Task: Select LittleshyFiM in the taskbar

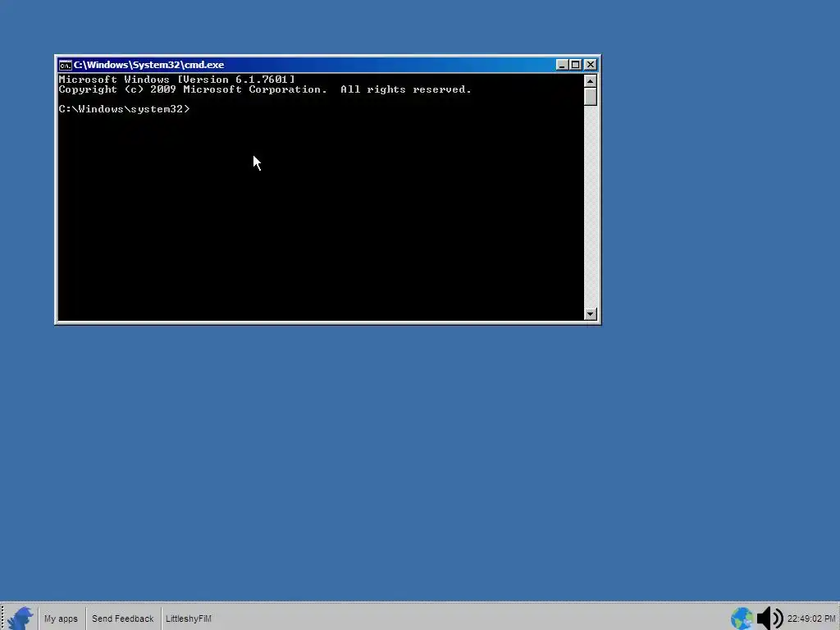Action: pos(189,619)
